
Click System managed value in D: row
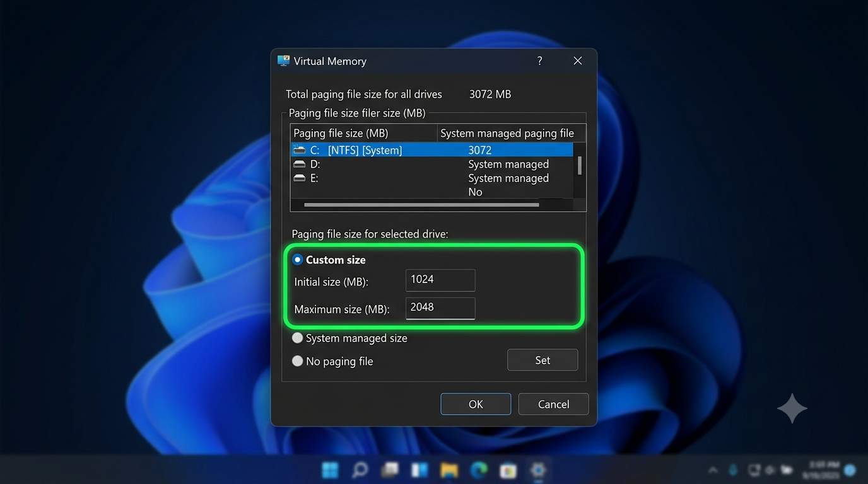508,164
